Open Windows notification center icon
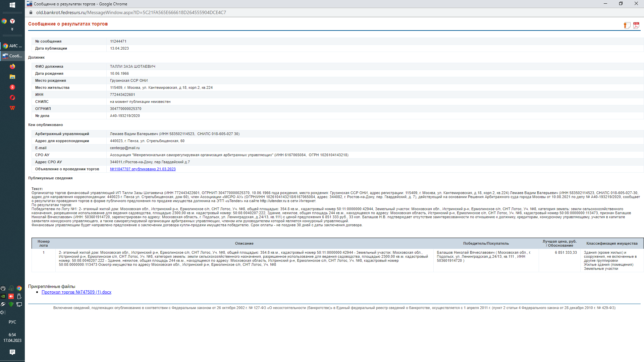The height and width of the screenshot is (362, 644). [12, 352]
